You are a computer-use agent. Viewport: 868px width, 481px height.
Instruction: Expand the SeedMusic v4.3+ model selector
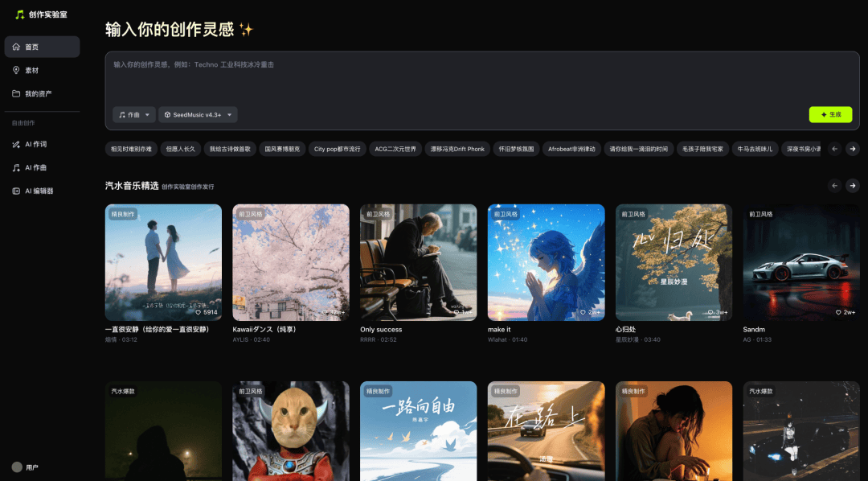click(198, 115)
